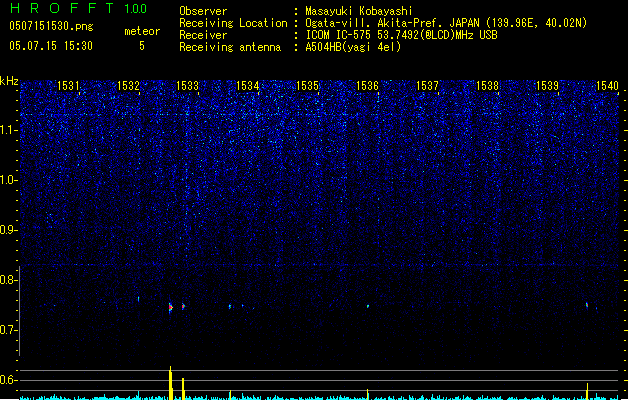Click the 'Receiving Location' label
629x400 pixels.
tap(233, 23)
